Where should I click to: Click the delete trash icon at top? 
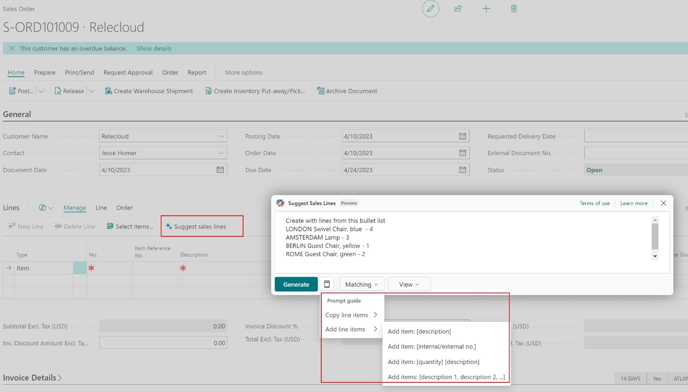(x=514, y=9)
